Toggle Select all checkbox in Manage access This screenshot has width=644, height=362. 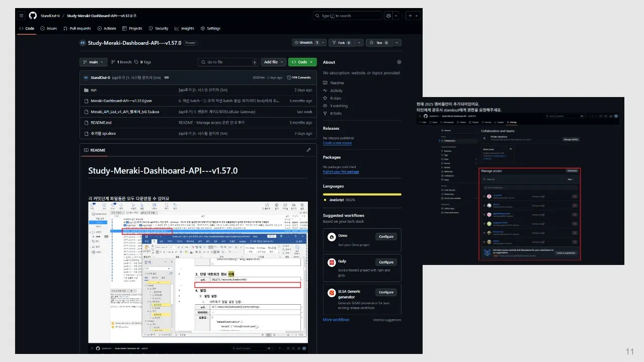click(484, 179)
